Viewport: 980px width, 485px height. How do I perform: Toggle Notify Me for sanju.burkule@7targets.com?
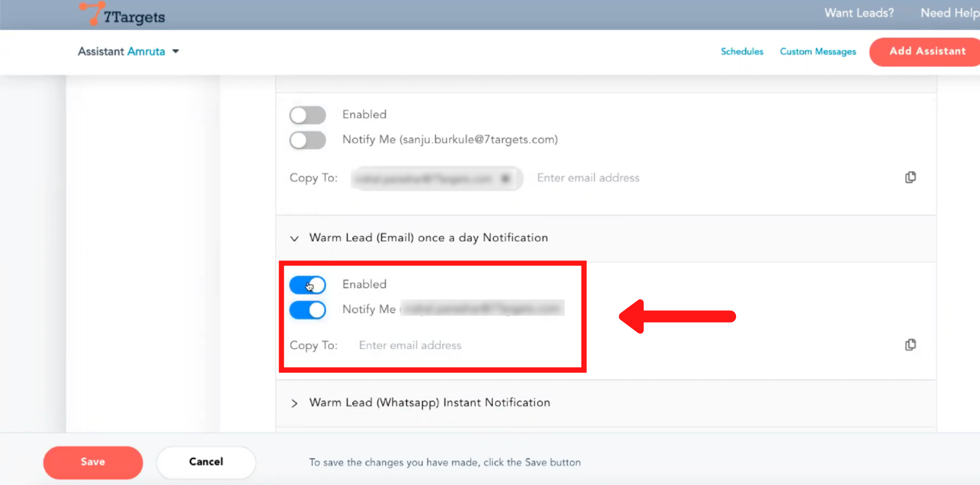pos(307,140)
